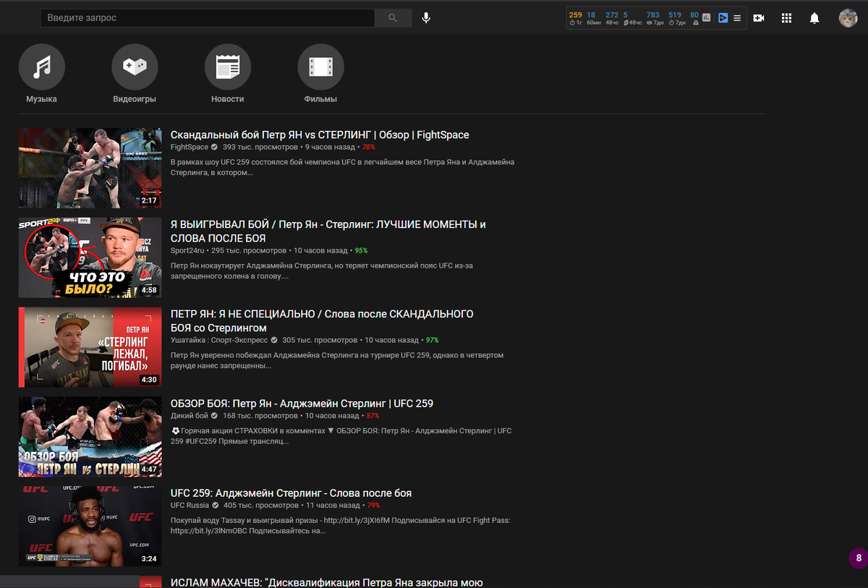Click 393 тыс. просмотров view count
The image size is (868, 588).
260,147
